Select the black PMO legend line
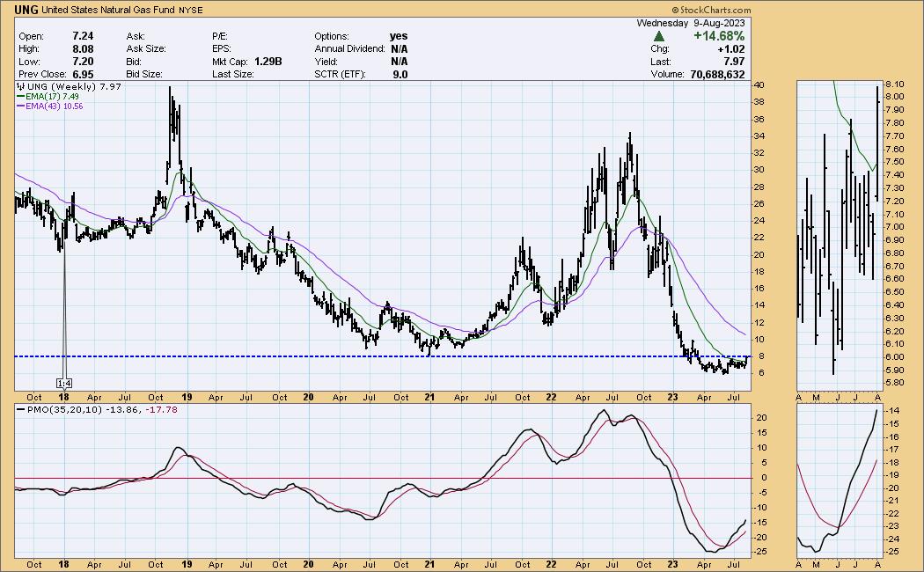Image resolution: width=924 pixels, height=572 pixels. (x=20, y=410)
